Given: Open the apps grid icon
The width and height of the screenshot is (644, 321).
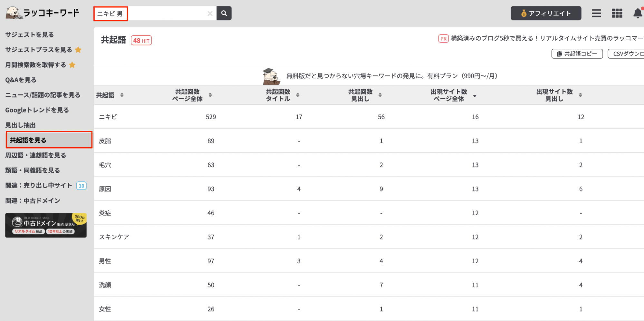Looking at the screenshot, I should coord(617,13).
